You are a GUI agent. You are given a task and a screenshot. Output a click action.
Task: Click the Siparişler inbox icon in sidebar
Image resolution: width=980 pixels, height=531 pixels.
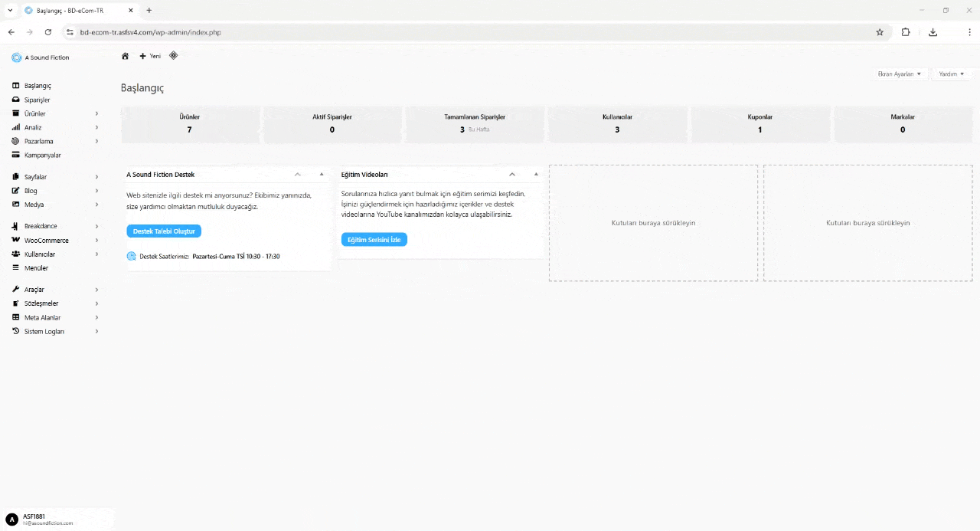16,100
